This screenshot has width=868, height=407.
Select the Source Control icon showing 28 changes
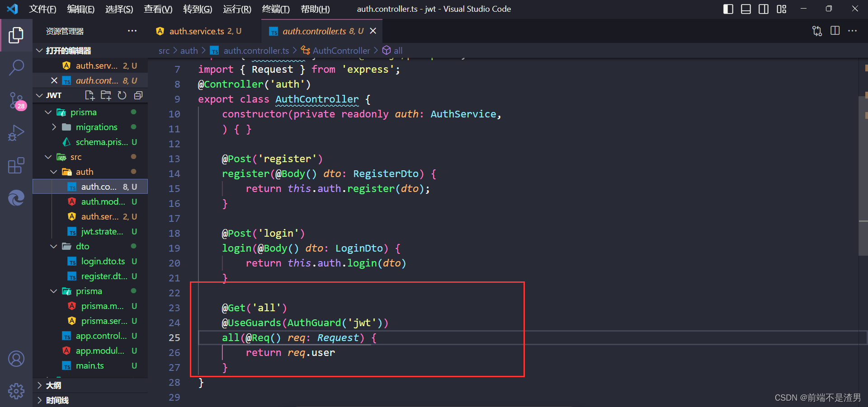[17, 100]
